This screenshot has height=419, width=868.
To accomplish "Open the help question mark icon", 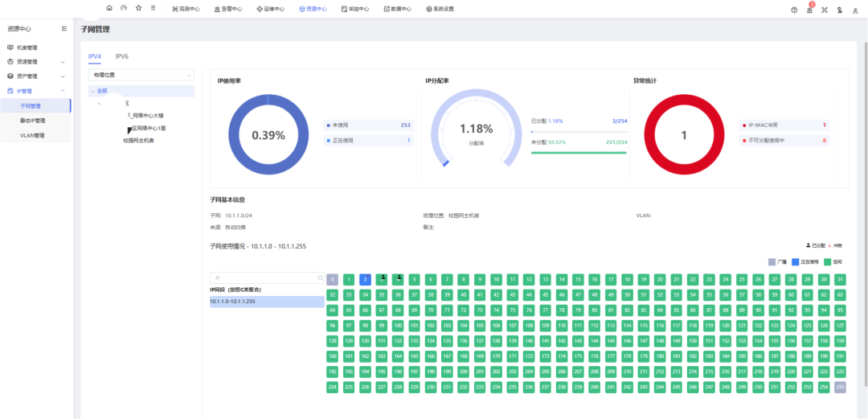I will click(794, 10).
